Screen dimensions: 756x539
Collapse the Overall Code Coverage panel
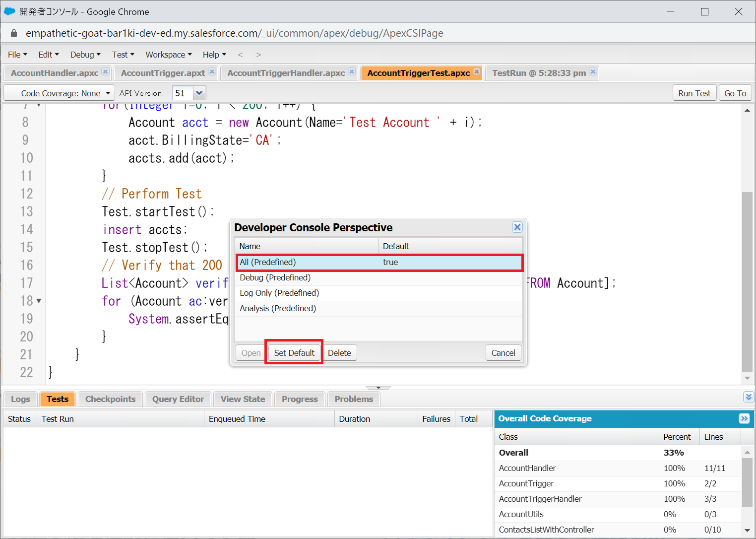[744, 418]
